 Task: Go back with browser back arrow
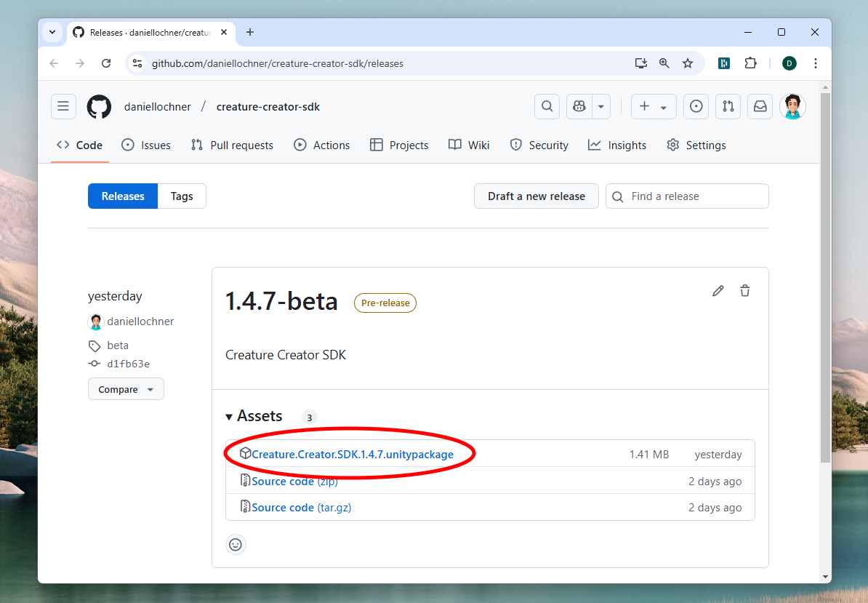tap(55, 63)
